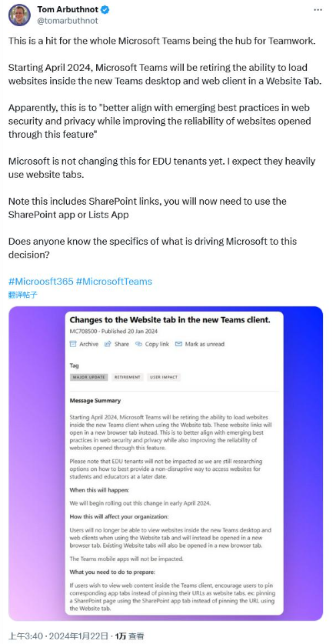This screenshot has height=644, width=336.
Task: Click the Message Summary section heading
Action: [x=95, y=400]
